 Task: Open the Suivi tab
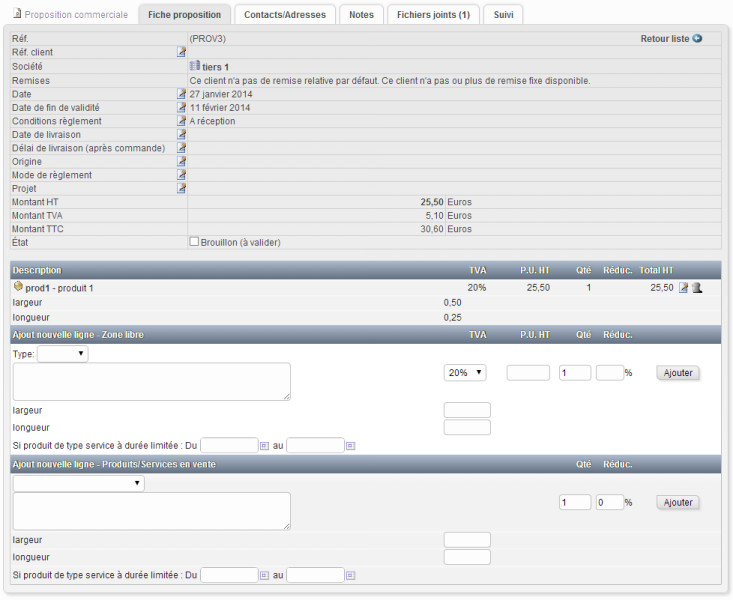[x=503, y=14]
